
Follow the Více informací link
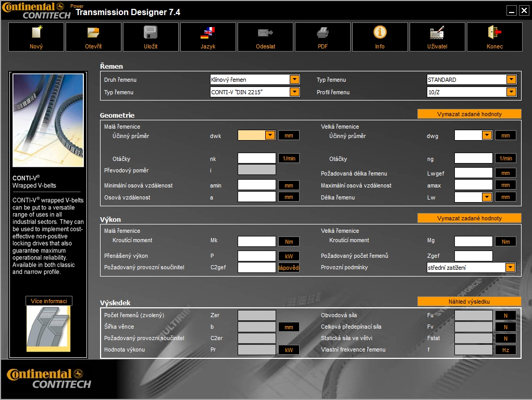pyautogui.click(x=49, y=301)
